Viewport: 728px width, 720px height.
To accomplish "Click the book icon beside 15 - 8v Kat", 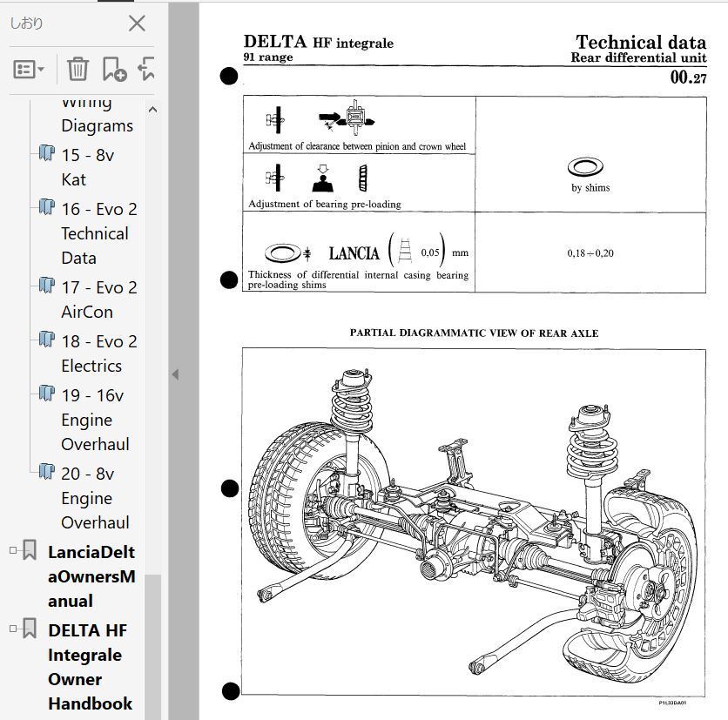I will pyautogui.click(x=46, y=152).
